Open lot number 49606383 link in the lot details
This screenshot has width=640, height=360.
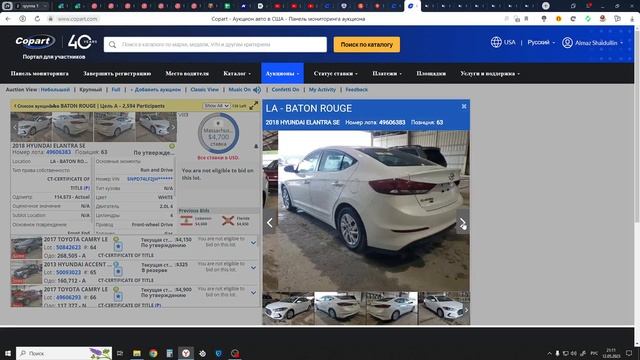(x=58, y=152)
